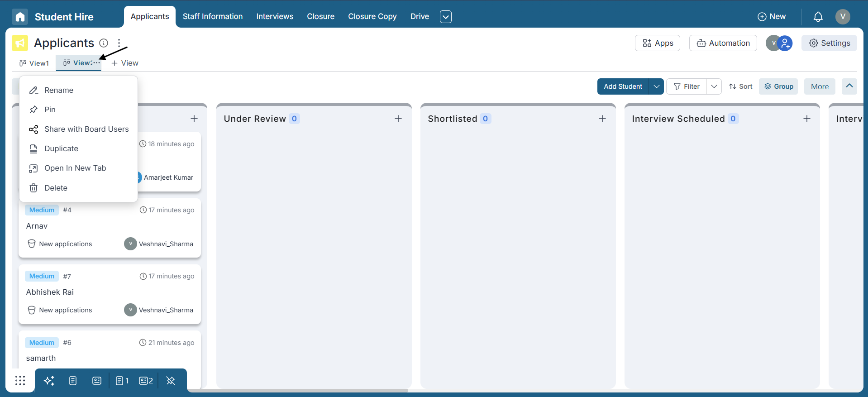Screen dimensions: 868x397
Task: Click the Group button
Action: point(778,86)
